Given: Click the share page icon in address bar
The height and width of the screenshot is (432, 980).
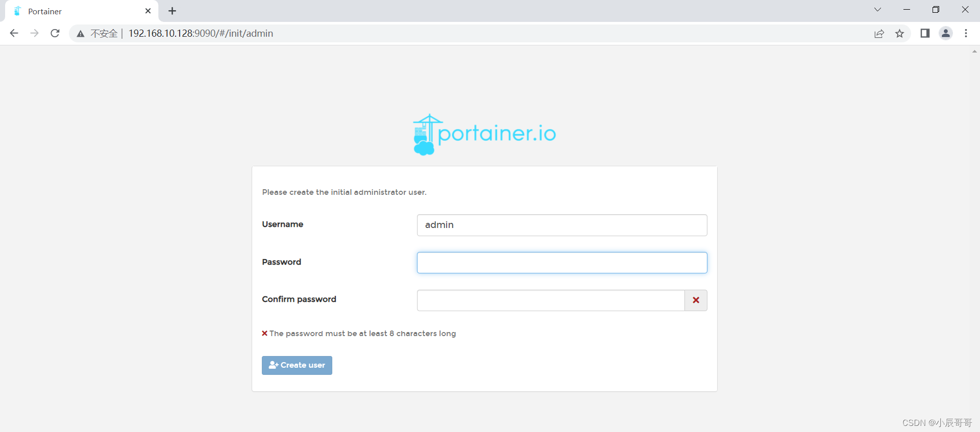Looking at the screenshot, I should pos(879,34).
